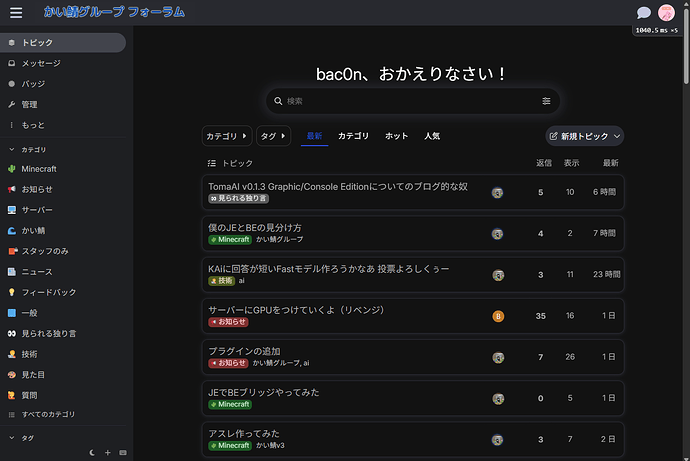
Task: Open the お知らせ megaphone category
Action: 63,190
